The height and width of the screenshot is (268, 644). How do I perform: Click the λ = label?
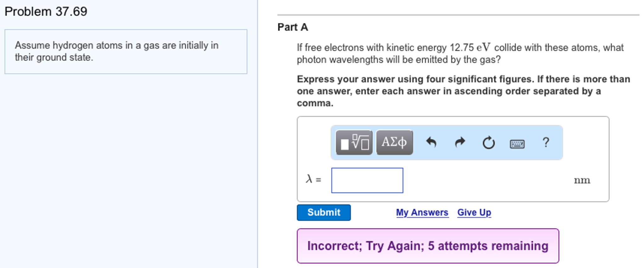pyautogui.click(x=313, y=180)
